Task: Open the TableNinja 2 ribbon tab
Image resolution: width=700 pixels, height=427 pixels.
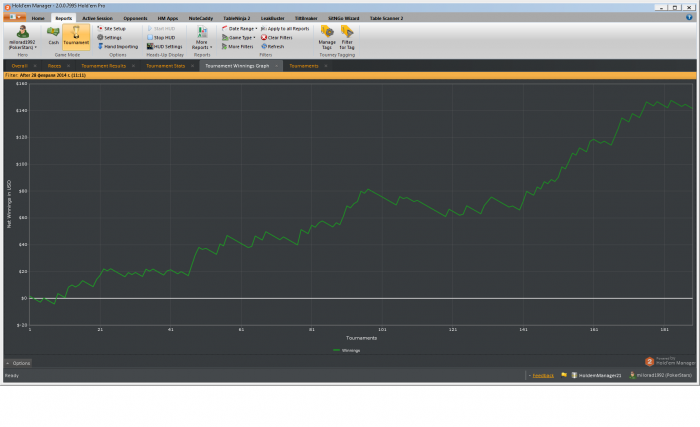Action: tap(237, 18)
